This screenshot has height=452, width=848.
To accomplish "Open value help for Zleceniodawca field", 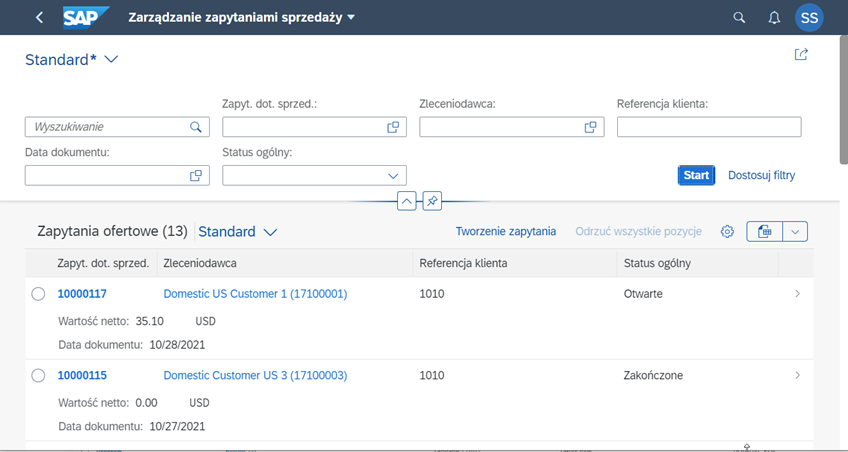I will tap(590, 127).
